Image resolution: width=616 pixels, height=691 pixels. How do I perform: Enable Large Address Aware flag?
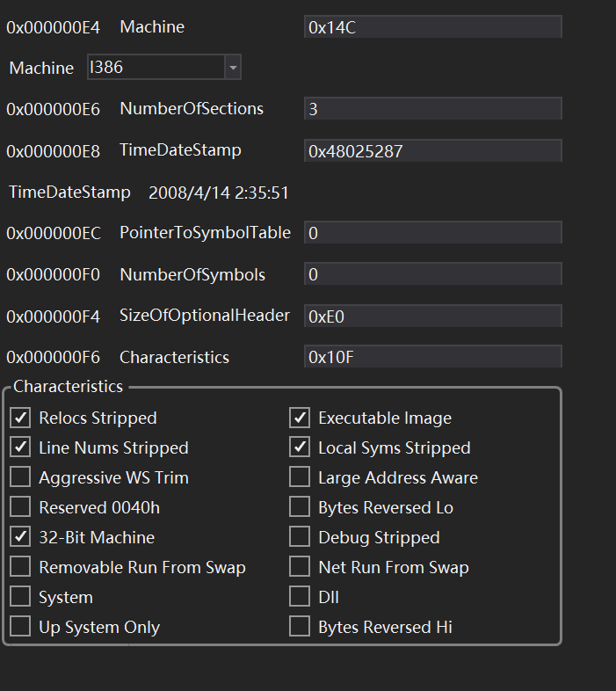tap(300, 477)
